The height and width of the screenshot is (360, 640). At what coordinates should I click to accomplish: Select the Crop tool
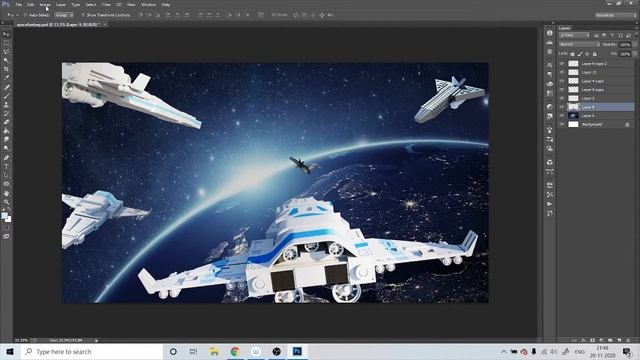[x=6, y=69]
